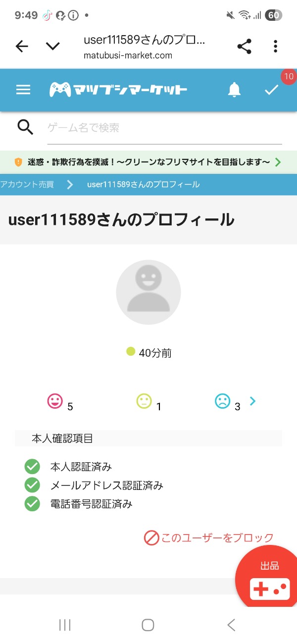Go to アカウント売買 breadcrumb

pyautogui.click(x=27, y=184)
